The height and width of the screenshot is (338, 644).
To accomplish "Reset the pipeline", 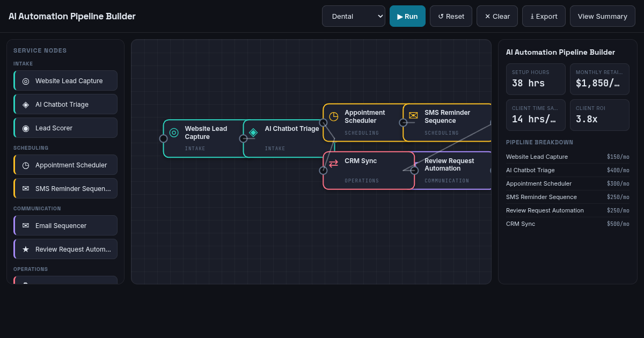I will (x=451, y=16).
